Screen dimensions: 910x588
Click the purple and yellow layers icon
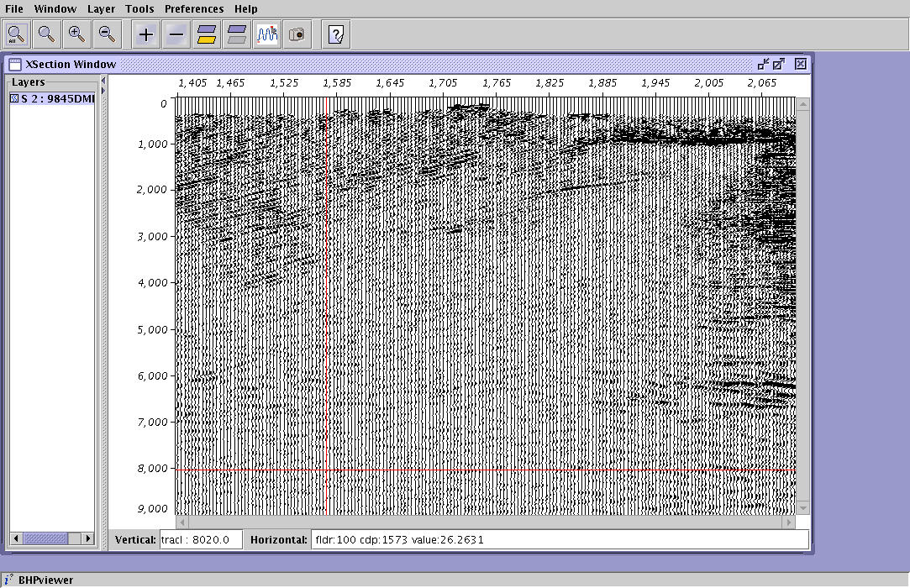click(x=207, y=34)
